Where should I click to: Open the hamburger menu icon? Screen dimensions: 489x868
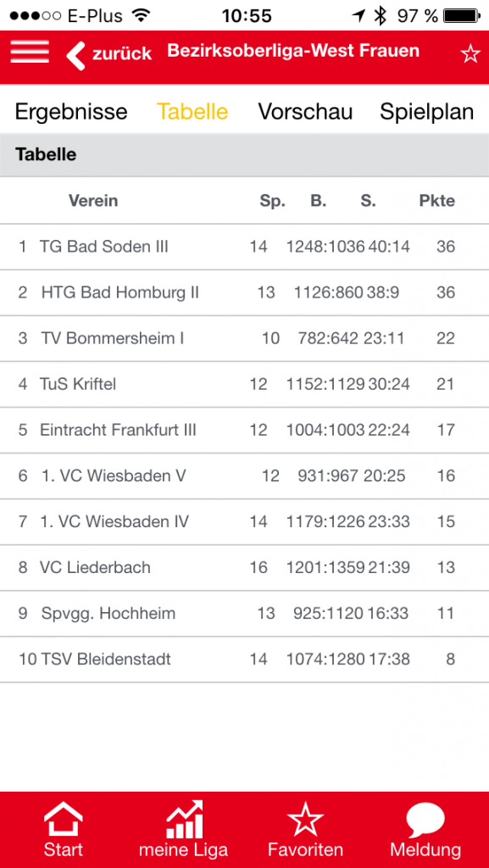(x=30, y=52)
